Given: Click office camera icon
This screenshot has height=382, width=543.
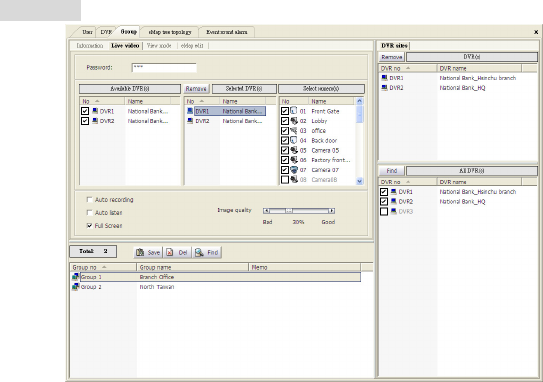Looking at the screenshot, I should 294,131.
